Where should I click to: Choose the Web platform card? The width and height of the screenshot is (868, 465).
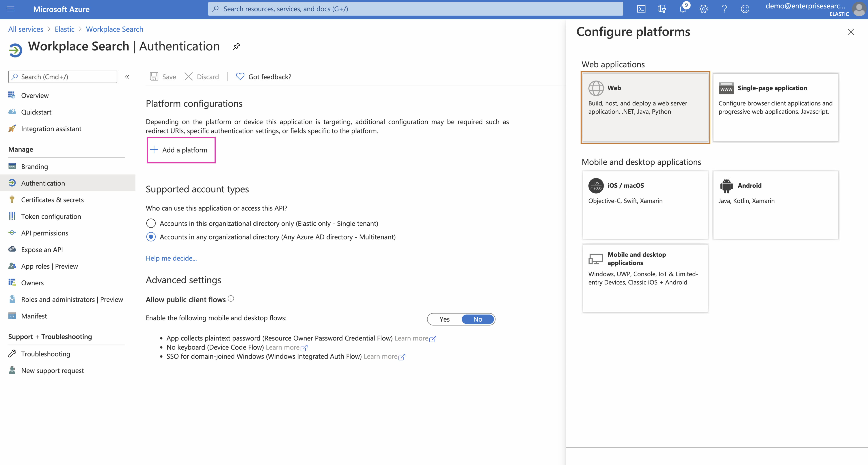tap(645, 107)
